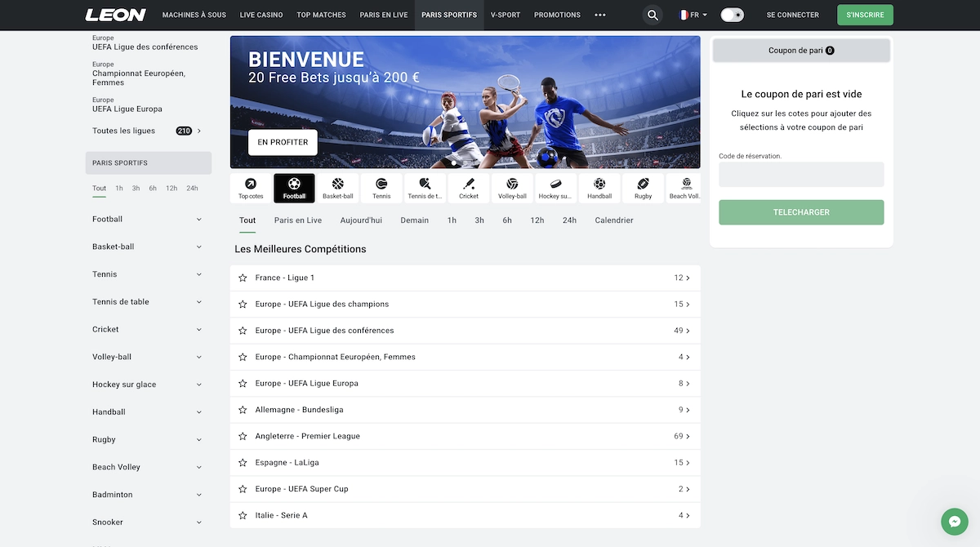Click EN PROFITER on the welcome banner
This screenshot has width=980, height=547.
282,142
